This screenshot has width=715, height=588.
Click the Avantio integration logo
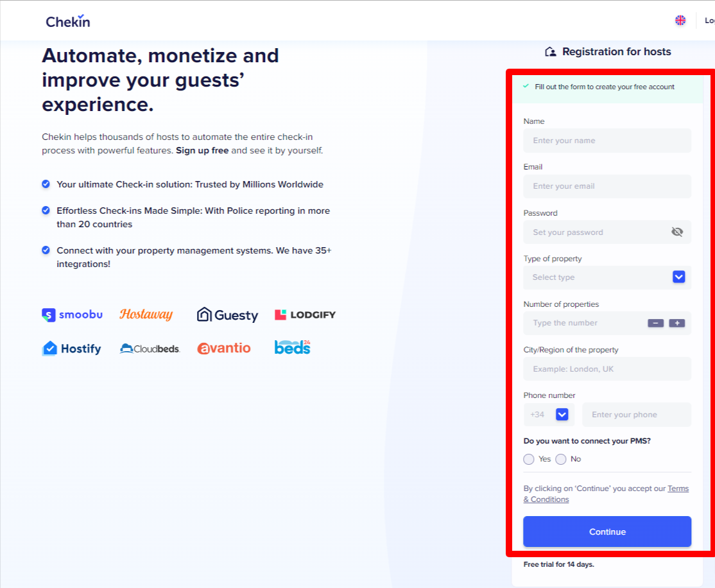[224, 349]
